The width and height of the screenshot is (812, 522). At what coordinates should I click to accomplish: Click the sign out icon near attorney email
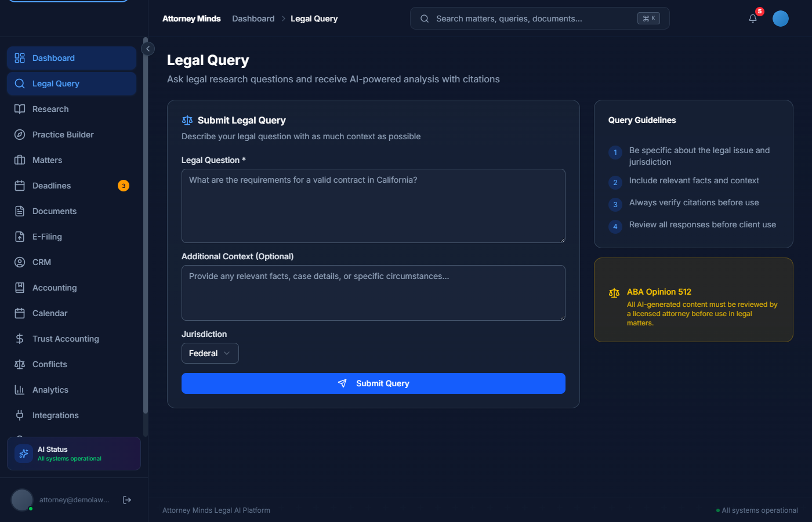(x=127, y=499)
